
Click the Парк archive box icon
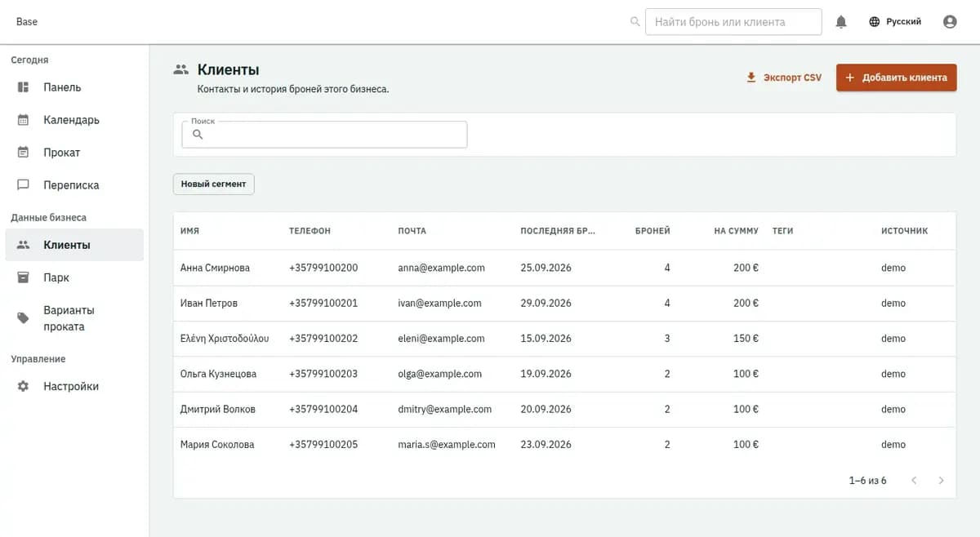coord(24,277)
